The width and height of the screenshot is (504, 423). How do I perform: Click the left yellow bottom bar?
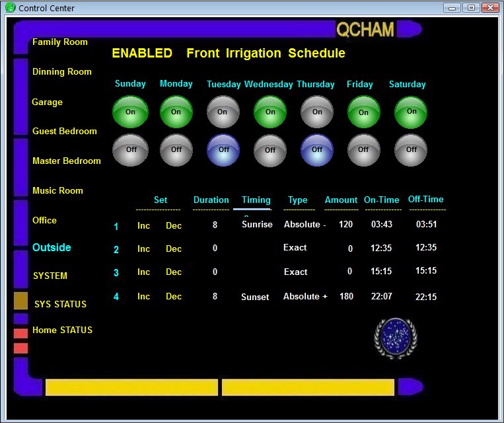(131, 387)
